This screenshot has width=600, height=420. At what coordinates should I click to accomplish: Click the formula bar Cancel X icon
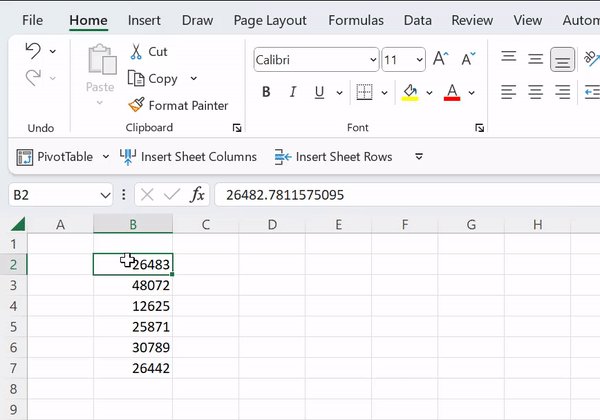coord(147,195)
